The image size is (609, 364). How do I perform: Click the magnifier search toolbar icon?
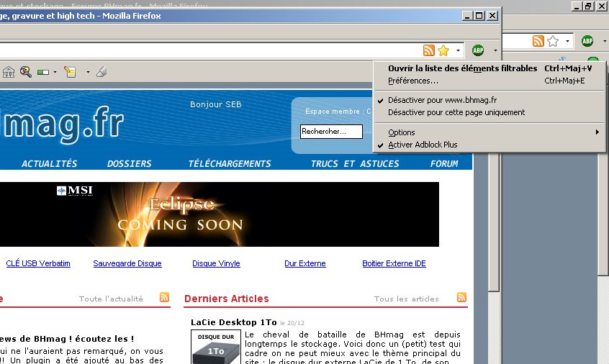pyautogui.click(x=26, y=72)
